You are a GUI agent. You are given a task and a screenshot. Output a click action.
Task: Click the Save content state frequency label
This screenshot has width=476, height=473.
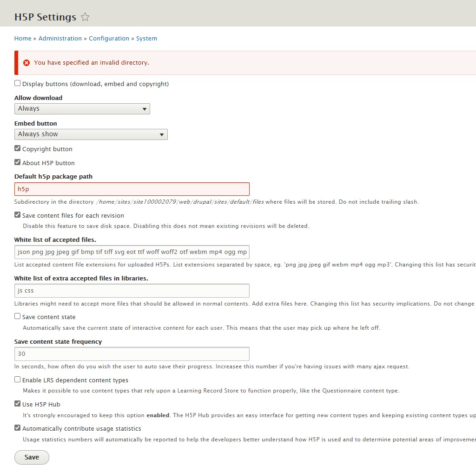tap(58, 341)
